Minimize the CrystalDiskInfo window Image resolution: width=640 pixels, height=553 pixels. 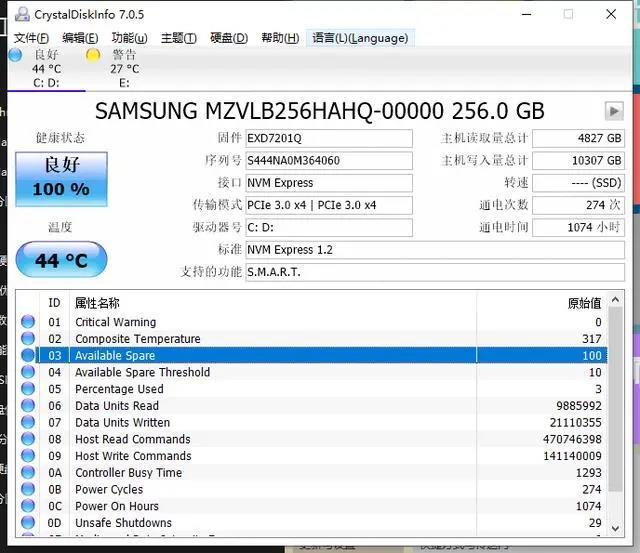pos(527,14)
